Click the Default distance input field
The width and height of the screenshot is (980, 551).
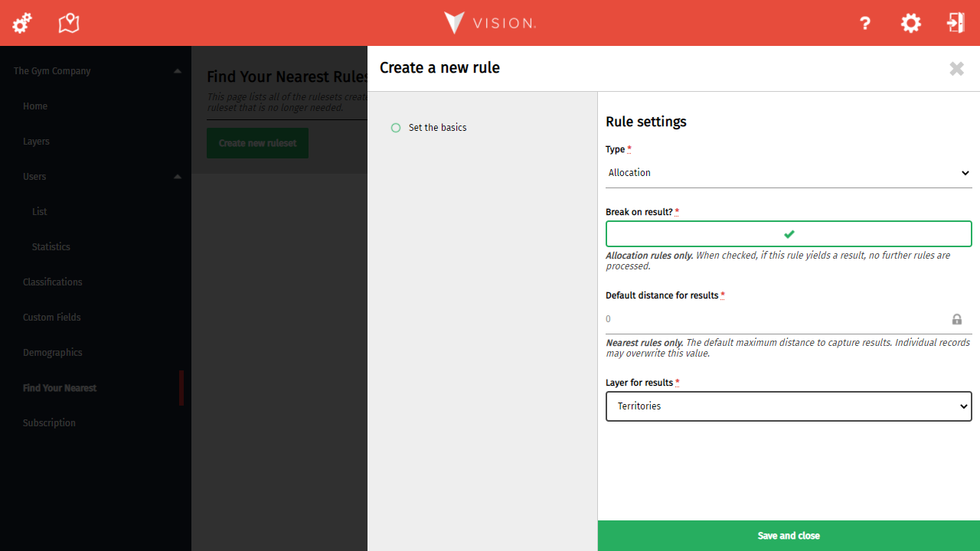tap(773, 319)
